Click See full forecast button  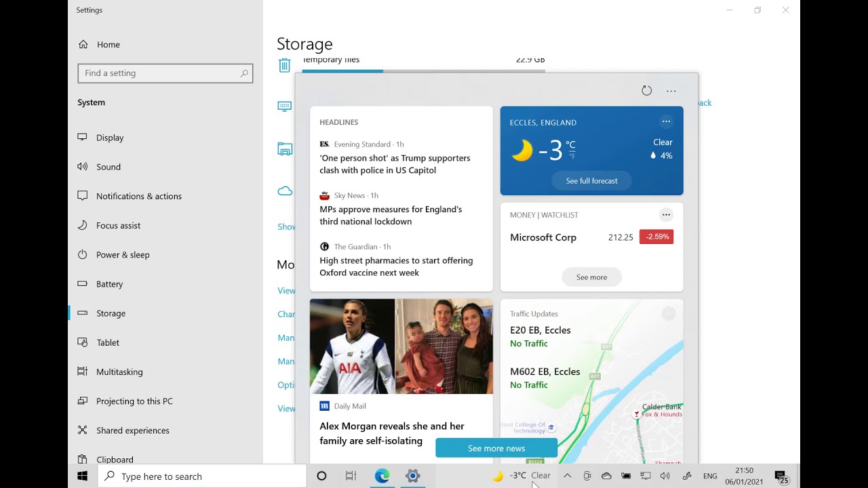pos(591,181)
